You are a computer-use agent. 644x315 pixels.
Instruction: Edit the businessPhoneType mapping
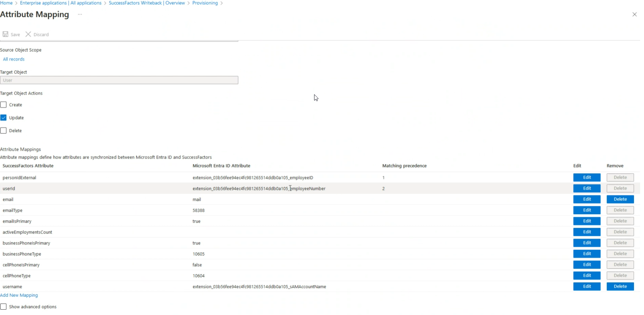pos(587,254)
